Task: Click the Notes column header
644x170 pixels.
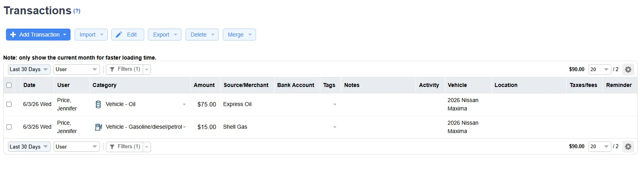Action: (x=352, y=85)
